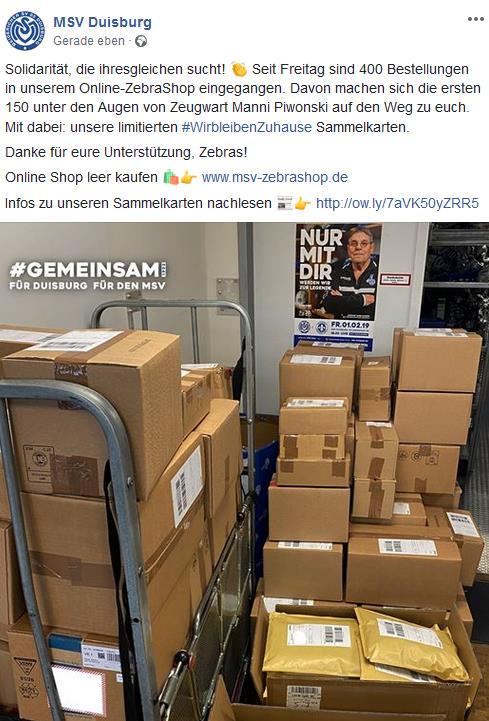The width and height of the screenshot is (489, 721).
Task: Follow the #WirbleibenZuhause hashtag
Action: coord(247,127)
